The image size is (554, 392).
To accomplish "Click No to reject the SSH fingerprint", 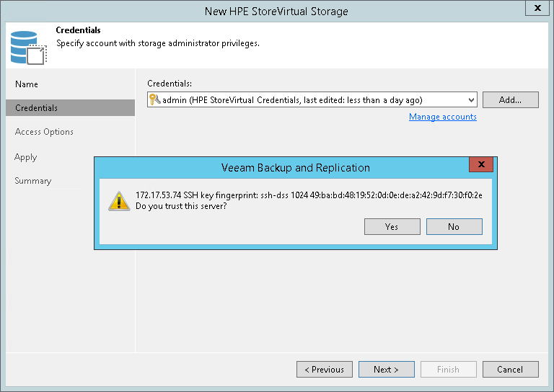I will (454, 226).
